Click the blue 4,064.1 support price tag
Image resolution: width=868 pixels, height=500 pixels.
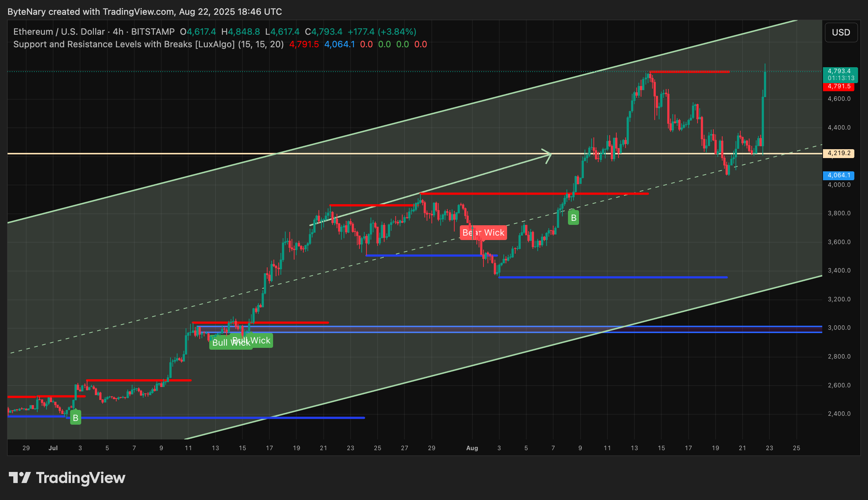point(839,175)
